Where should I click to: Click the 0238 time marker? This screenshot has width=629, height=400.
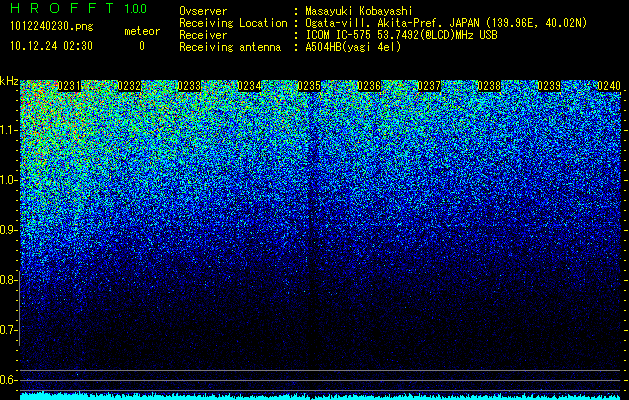pyautogui.click(x=489, y=86)
